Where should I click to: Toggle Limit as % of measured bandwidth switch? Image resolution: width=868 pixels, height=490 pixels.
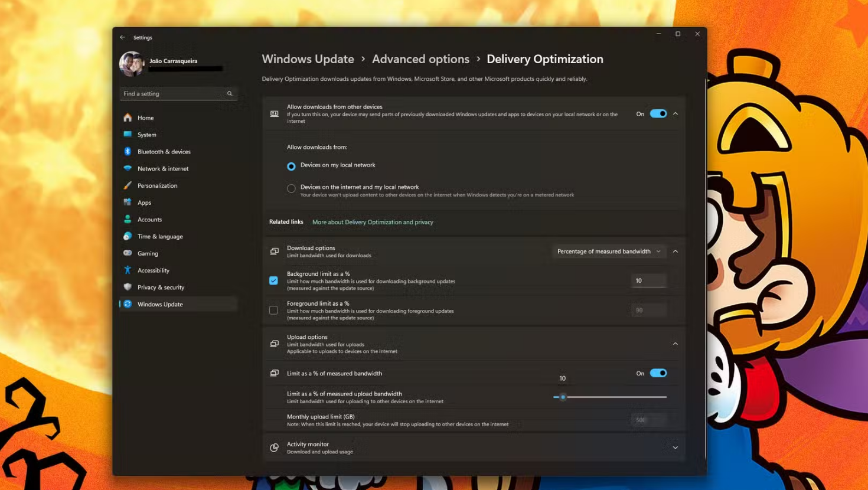tap(658, 373)
